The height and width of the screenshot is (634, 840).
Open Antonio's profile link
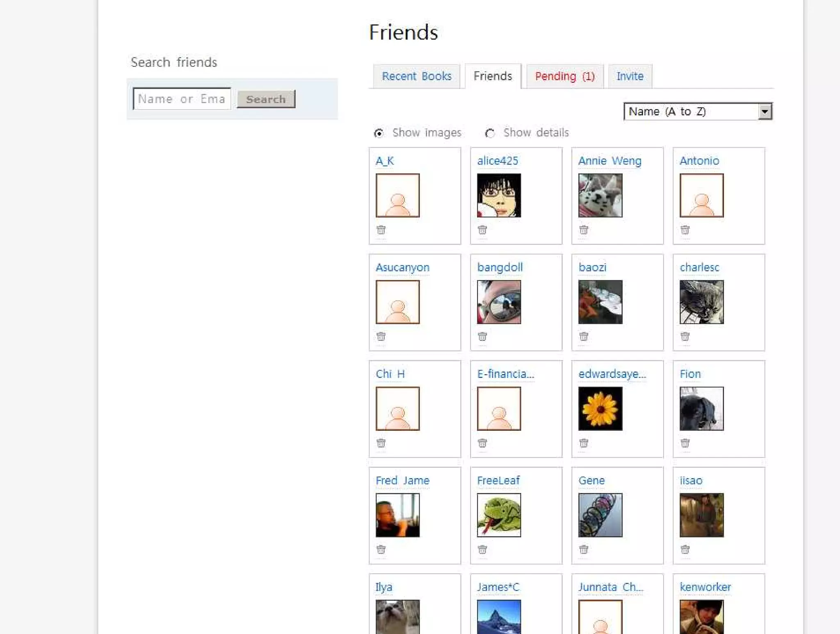[699, 161]
